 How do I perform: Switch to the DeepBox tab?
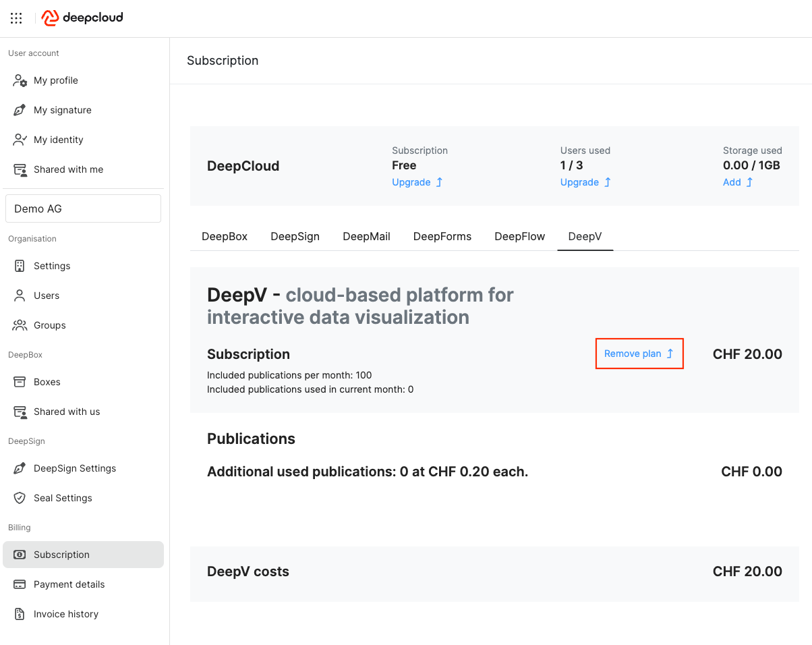[x=225, y=236]
